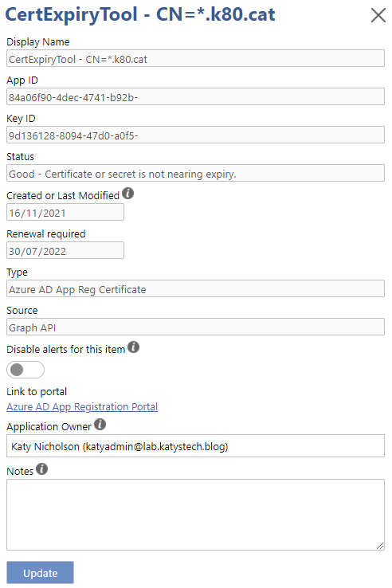Click the 'Link to portal' label
Screen dimensions: 392x588
coord(37,391)
